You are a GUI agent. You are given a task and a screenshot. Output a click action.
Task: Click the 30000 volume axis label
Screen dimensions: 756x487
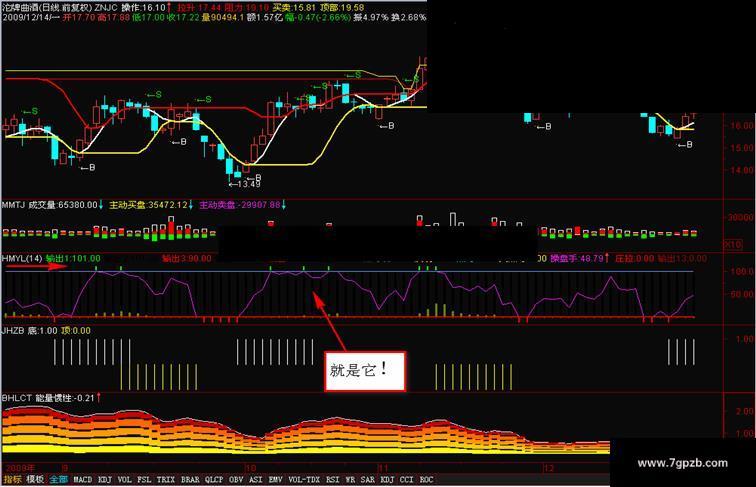click(742, 217)
